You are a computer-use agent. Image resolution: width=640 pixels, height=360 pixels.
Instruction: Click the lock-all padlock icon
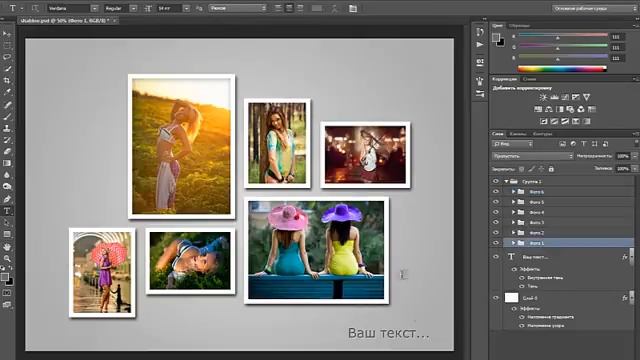(551, 169)
